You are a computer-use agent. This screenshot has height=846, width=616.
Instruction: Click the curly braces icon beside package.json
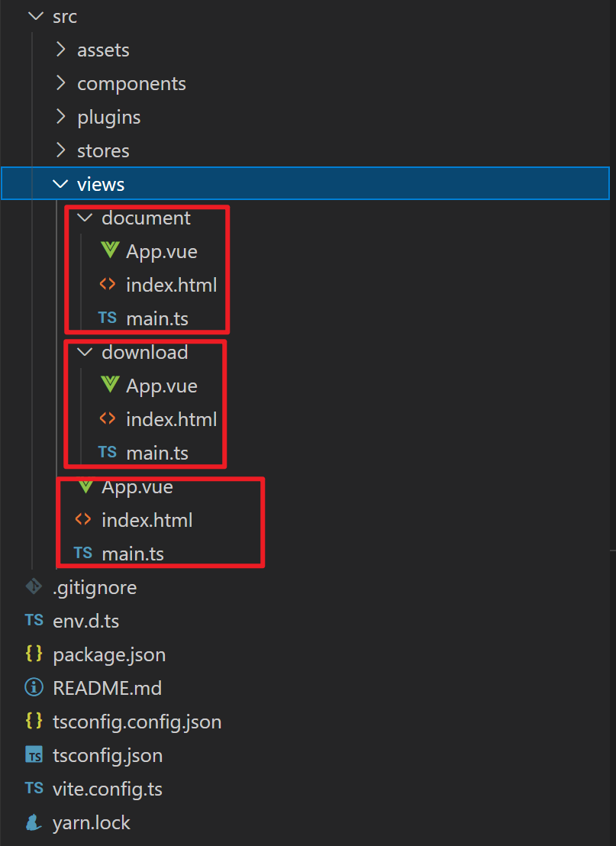coord(34,654)
